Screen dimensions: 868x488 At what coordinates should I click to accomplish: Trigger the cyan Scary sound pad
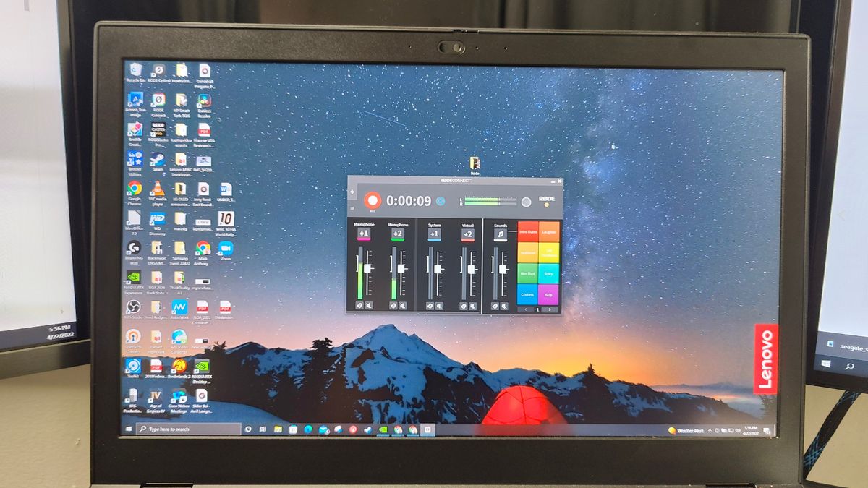(548, 273)
